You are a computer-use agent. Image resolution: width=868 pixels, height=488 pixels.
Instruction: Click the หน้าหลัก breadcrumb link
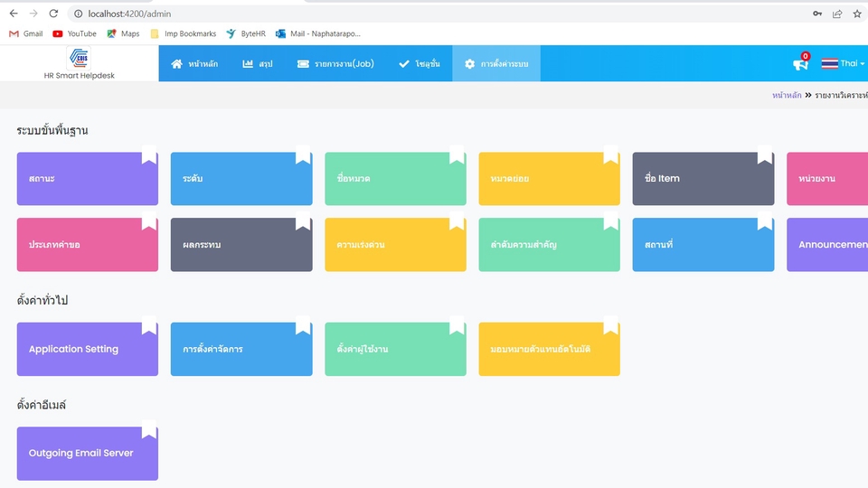pos(787,95)
